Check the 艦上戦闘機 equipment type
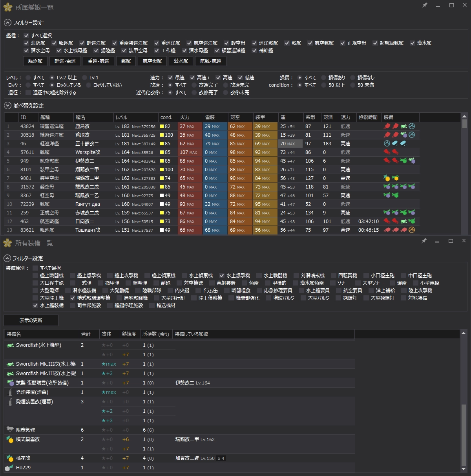This screenshot has height=476, width=471. [35, 276]
